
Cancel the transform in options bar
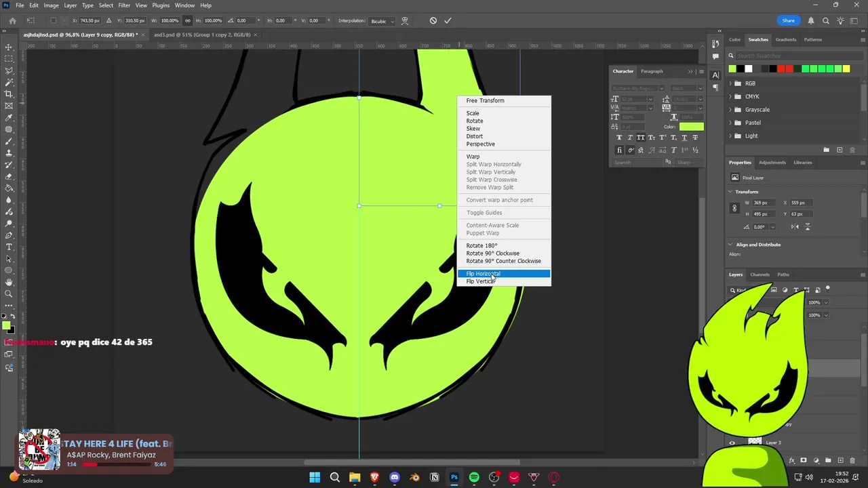433,20
